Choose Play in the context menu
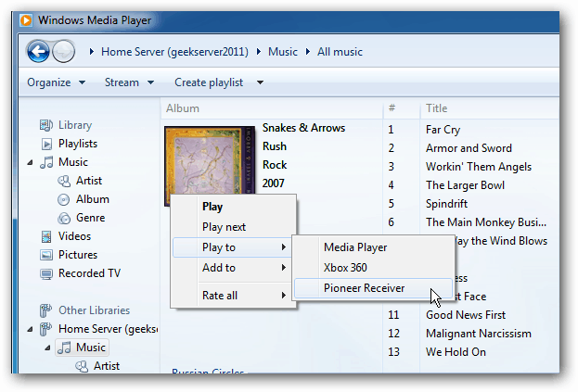 234,207
